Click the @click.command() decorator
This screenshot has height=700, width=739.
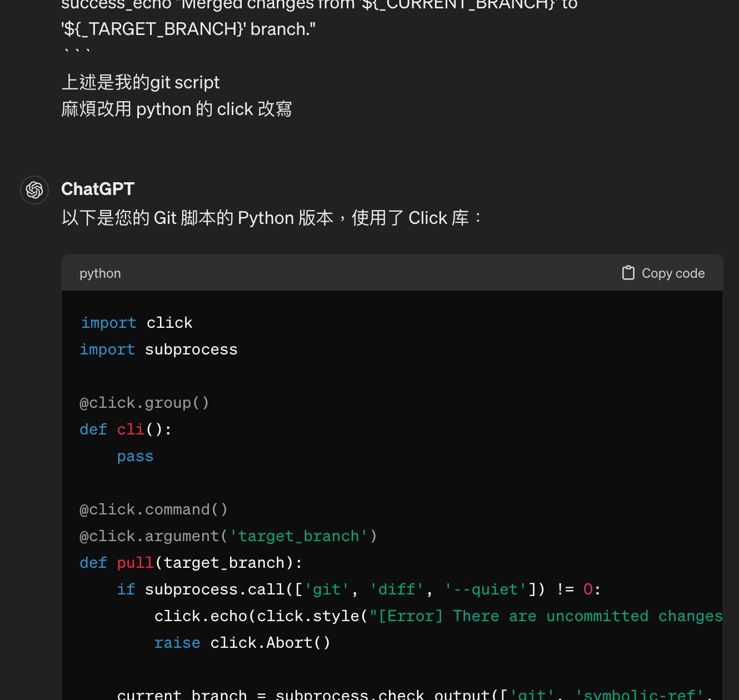[153, 509]
